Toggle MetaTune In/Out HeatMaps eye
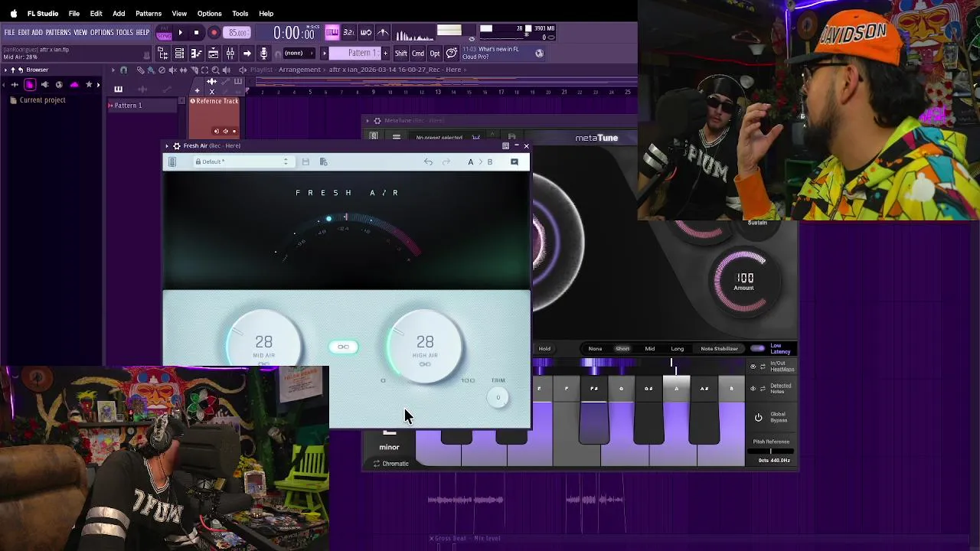 753,367
